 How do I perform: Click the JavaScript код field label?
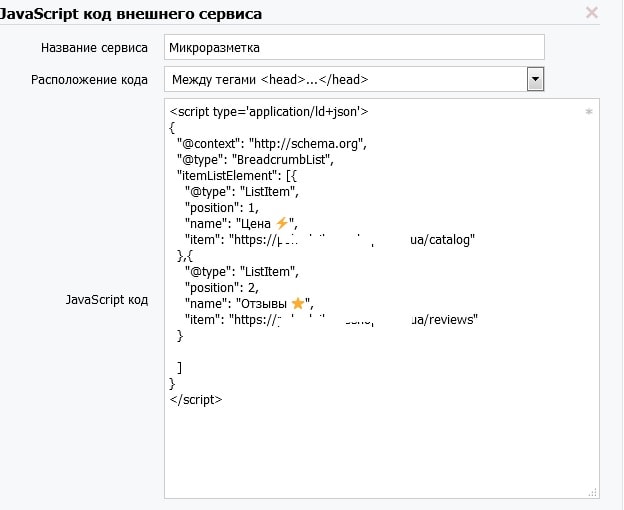(106, 299)
